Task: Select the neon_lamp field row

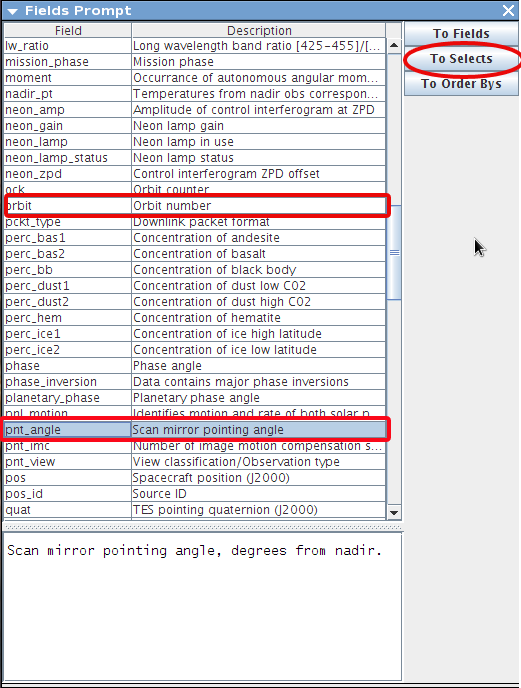Action: [x=195, y=142]
